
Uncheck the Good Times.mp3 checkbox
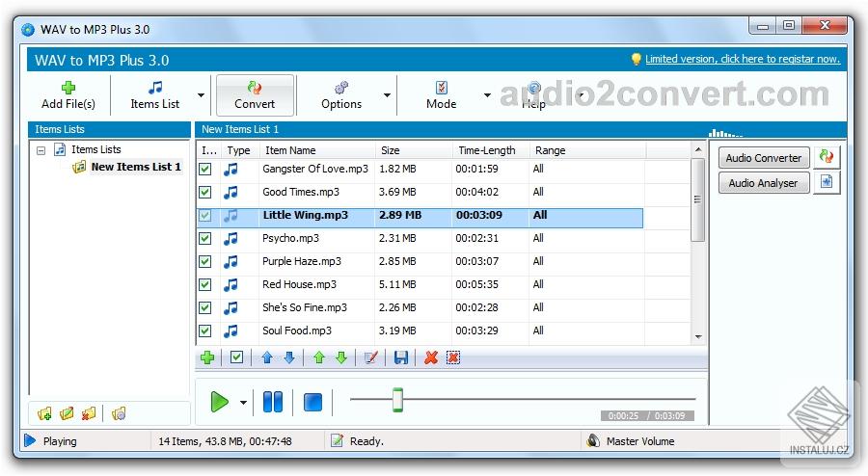click(x=205, y=192)
